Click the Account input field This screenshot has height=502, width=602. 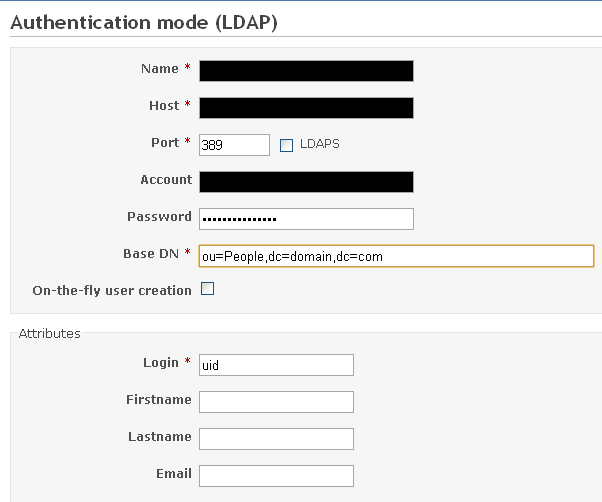pos(306,181)
